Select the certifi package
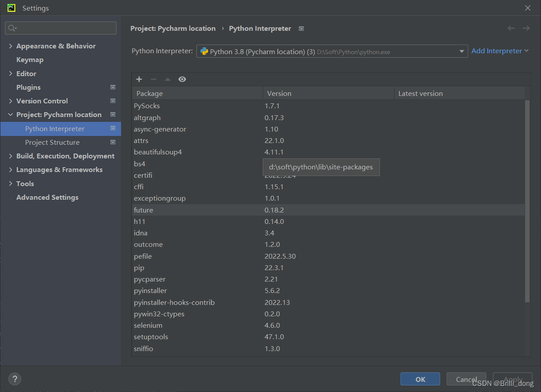This screenshot has height=392, width=541. point(328,175)
